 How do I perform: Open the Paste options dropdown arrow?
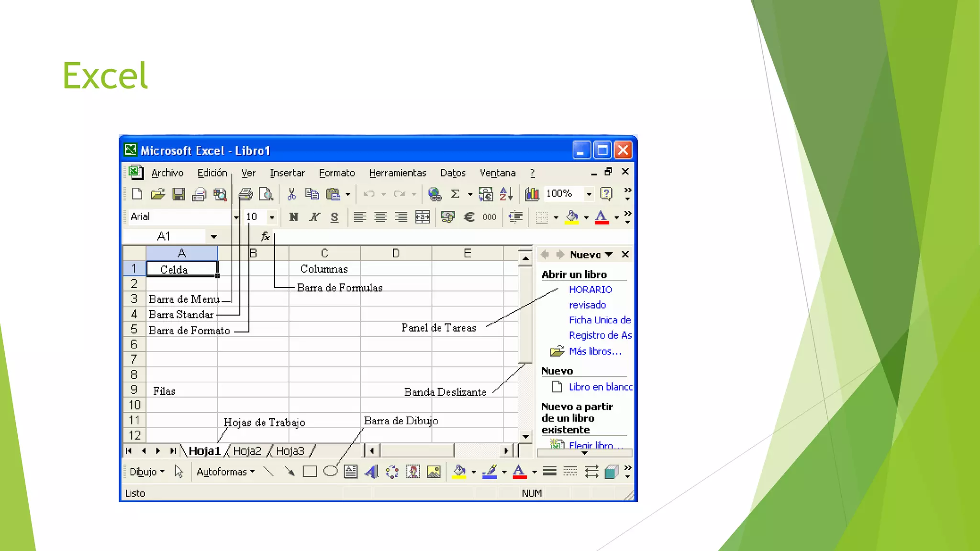click(x=348, y=194)
